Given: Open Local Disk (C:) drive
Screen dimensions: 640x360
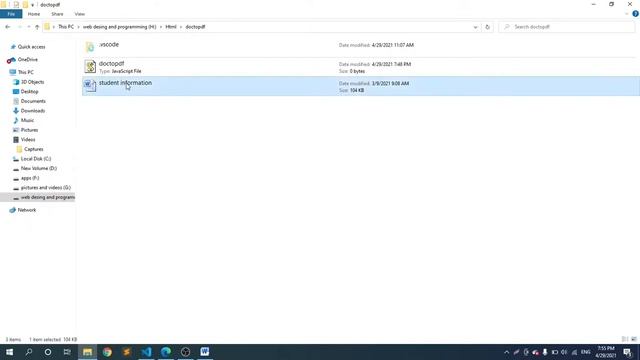Looking at the screenshot, I should 36,159.
